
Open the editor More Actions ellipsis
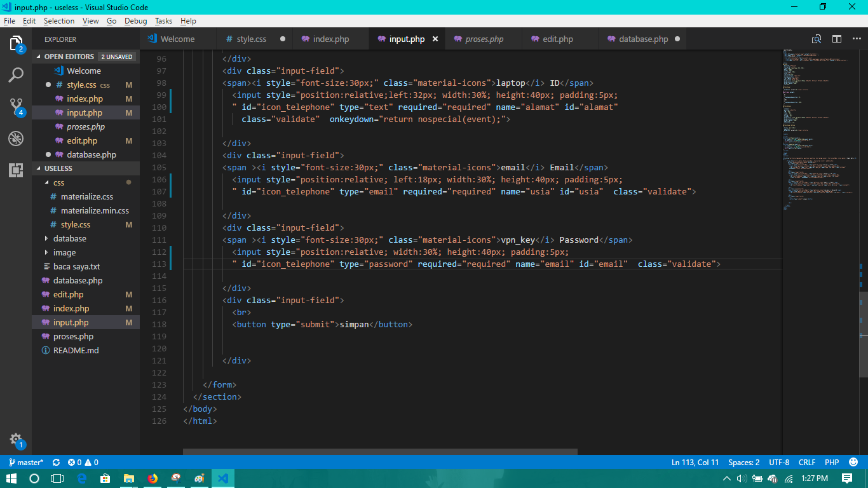pos(856,39)
